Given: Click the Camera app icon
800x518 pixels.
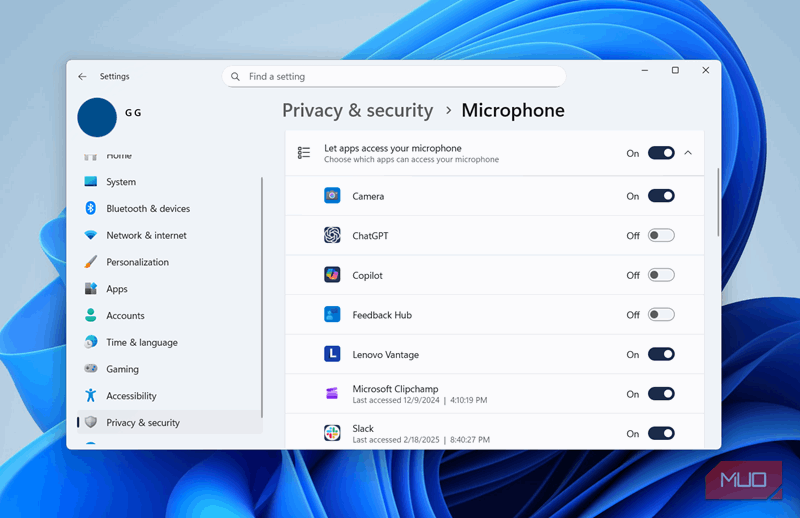Looking at the screenshot, I should click(x=332, y=196).
